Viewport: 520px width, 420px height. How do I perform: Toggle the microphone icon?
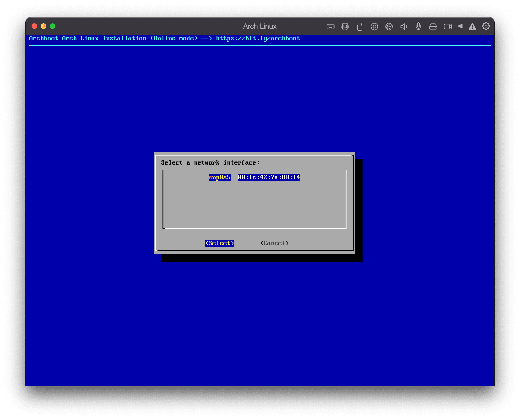(x=418, y=26)
